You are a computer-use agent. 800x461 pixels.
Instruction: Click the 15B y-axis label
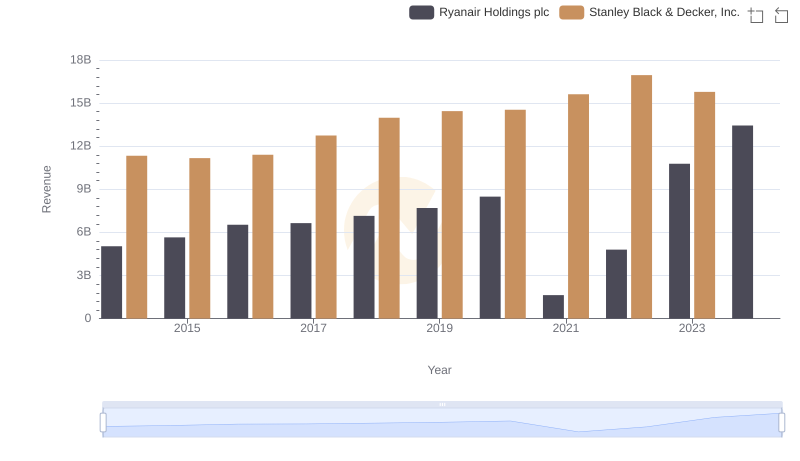81,103
